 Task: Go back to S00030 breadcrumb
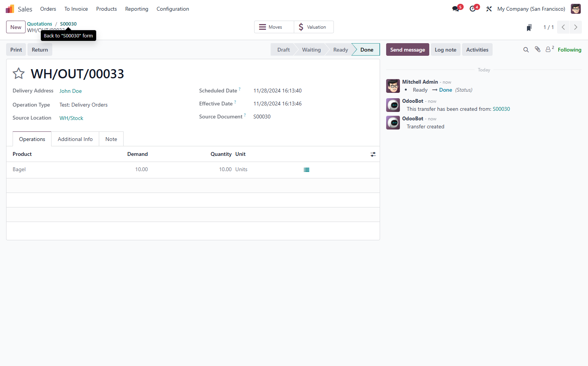point(68,24)
